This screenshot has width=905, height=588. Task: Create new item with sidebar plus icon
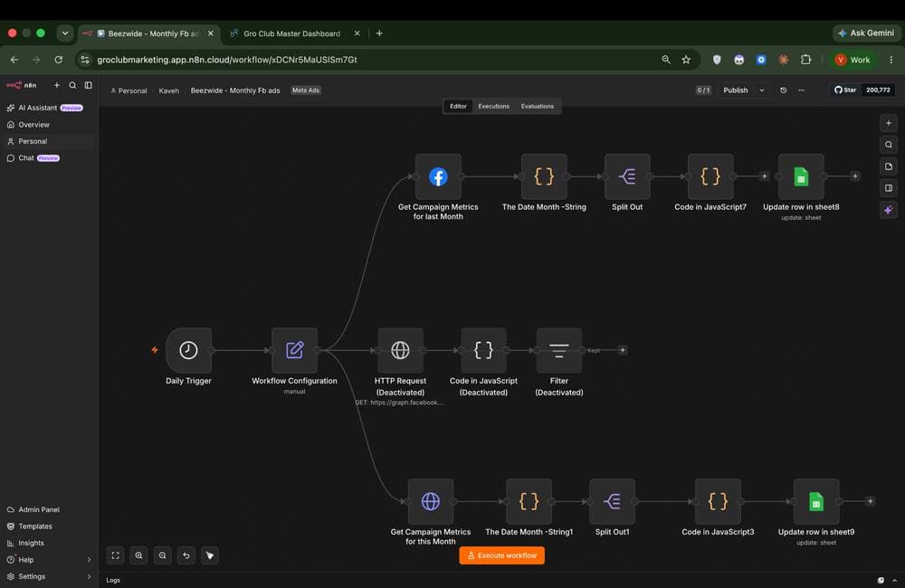(x=56, y=85)
